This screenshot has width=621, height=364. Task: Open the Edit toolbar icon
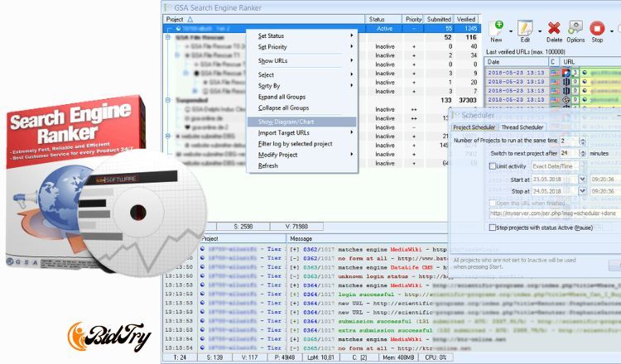tap(525, 29)
